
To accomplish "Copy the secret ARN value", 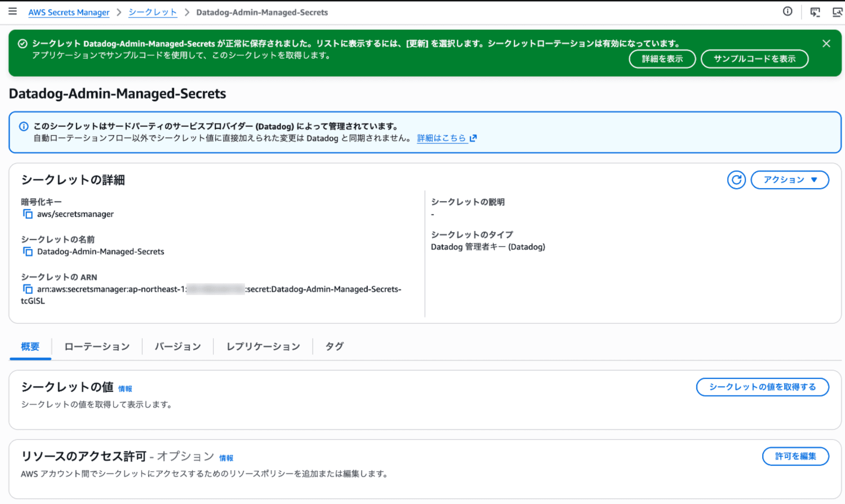I will 28,289.
